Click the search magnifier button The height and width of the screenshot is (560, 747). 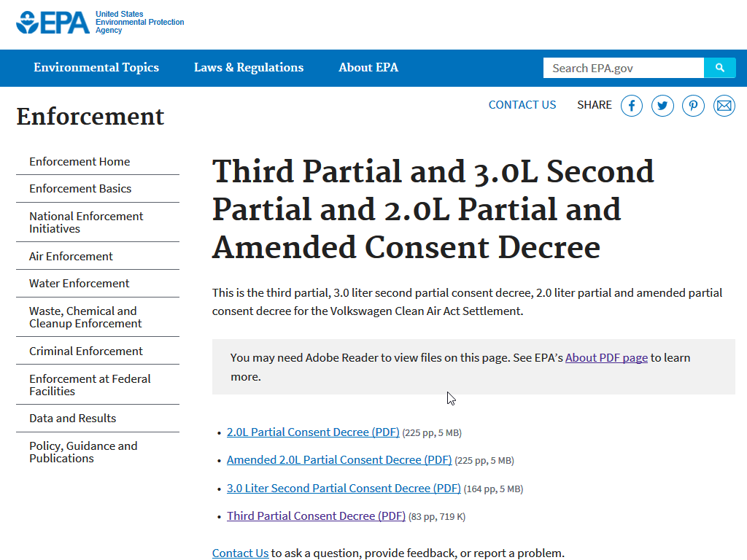click(719, 68)
